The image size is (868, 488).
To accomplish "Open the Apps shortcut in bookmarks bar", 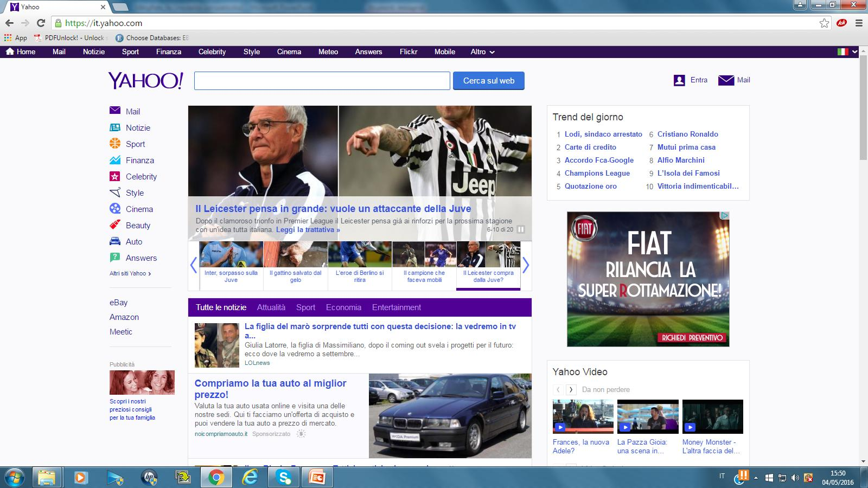I will point(15,38).
